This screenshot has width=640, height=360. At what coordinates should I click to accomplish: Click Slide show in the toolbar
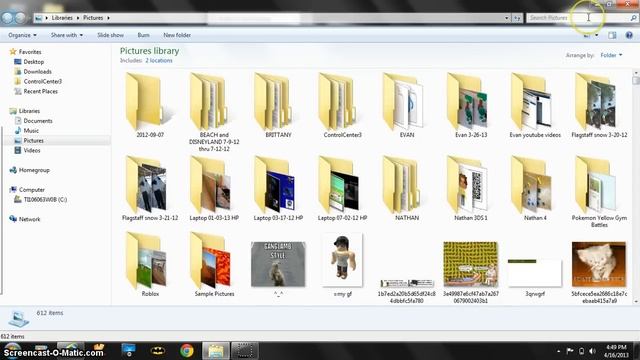tap(110, 35)
